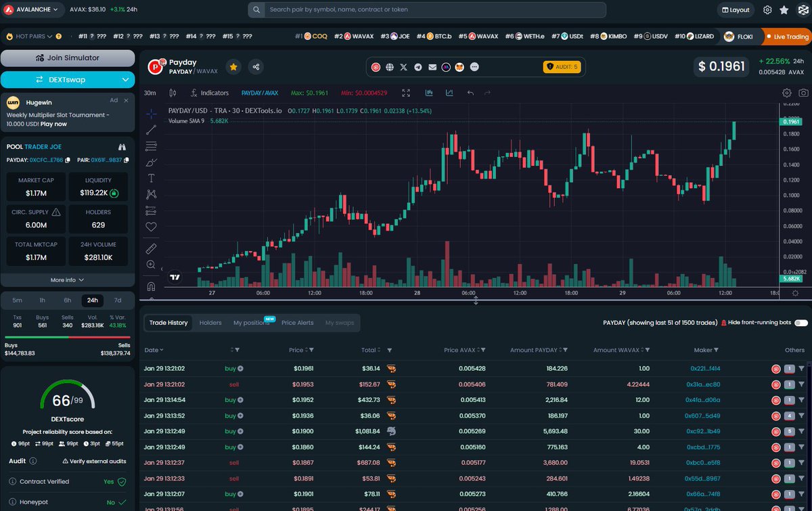812x511 pixels.
Task: Select the 5m stats period
Action: 18,300
